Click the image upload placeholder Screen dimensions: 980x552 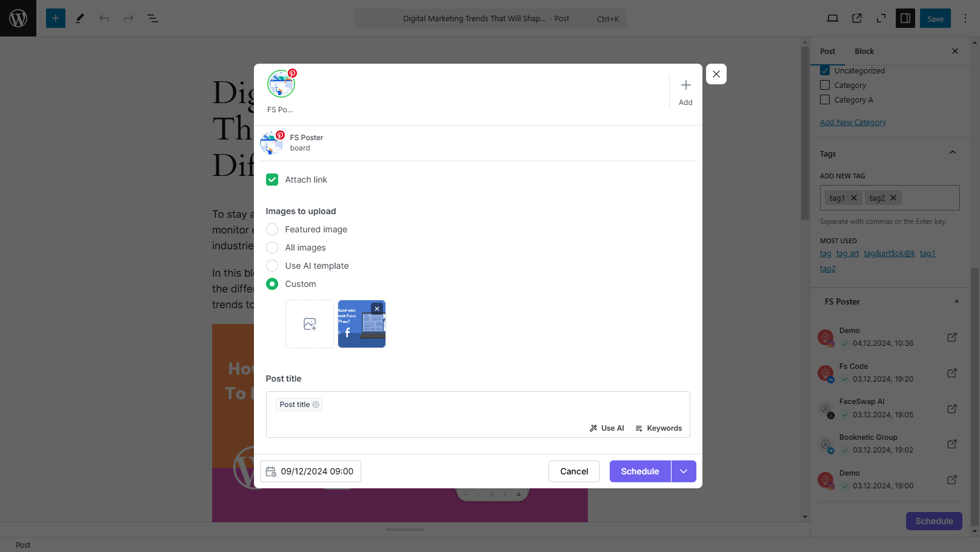pyautogui.click(x=310, y=324)
